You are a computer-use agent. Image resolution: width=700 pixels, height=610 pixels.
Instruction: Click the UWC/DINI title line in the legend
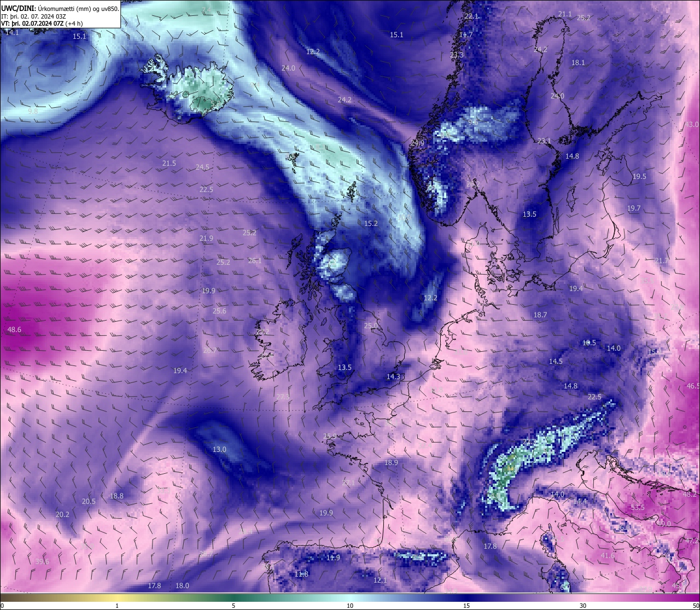tap(60, 8)
